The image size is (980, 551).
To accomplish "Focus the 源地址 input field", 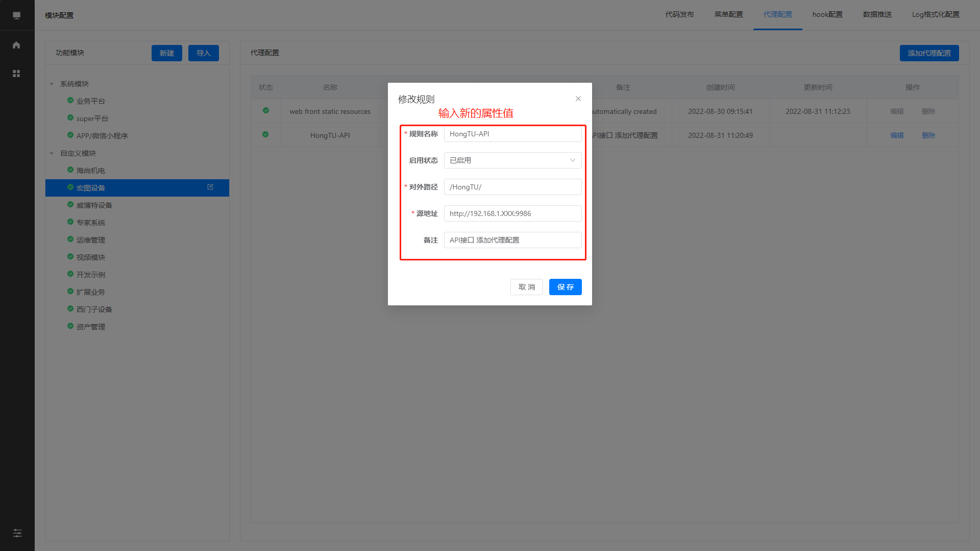I will pyautogui.click(x=512, y=213).
